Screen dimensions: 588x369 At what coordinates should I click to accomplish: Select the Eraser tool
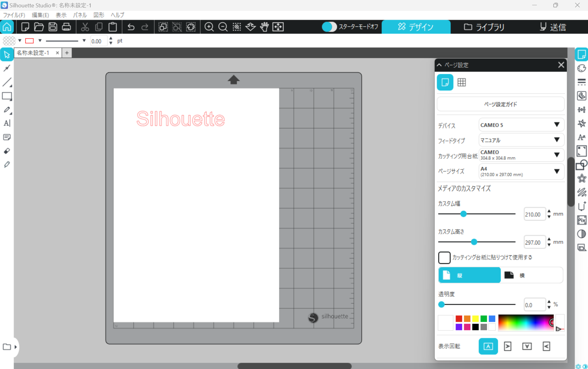[7, 151]
